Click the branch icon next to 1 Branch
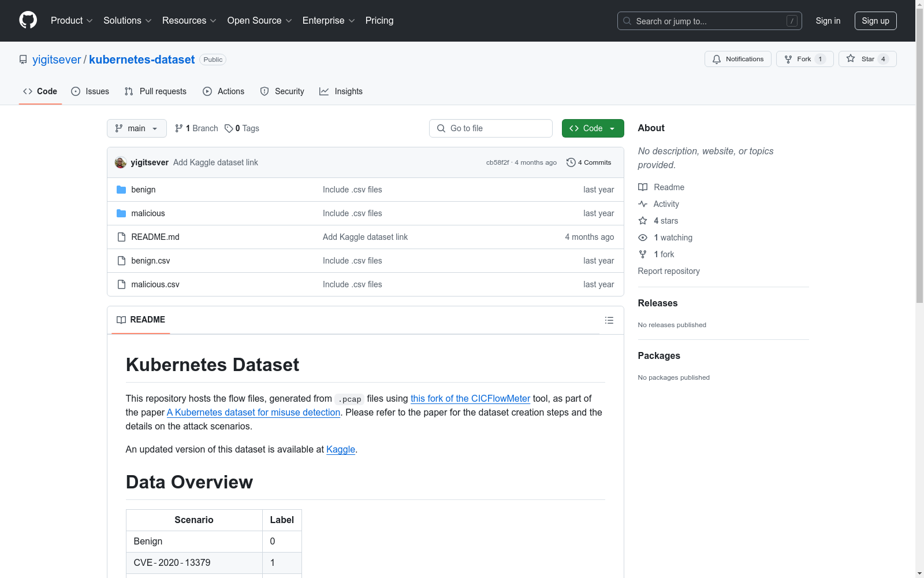Viewport: 924px width, 578px height. pyautogui.click(x=179, y=128)
